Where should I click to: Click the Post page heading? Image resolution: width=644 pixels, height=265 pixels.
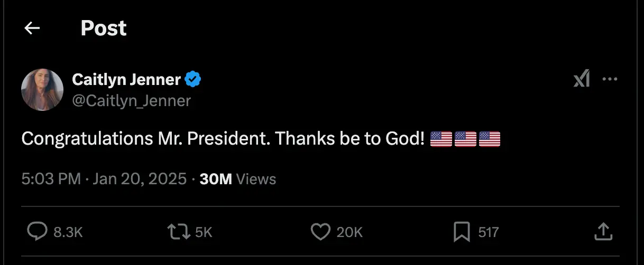coord(104,28)
